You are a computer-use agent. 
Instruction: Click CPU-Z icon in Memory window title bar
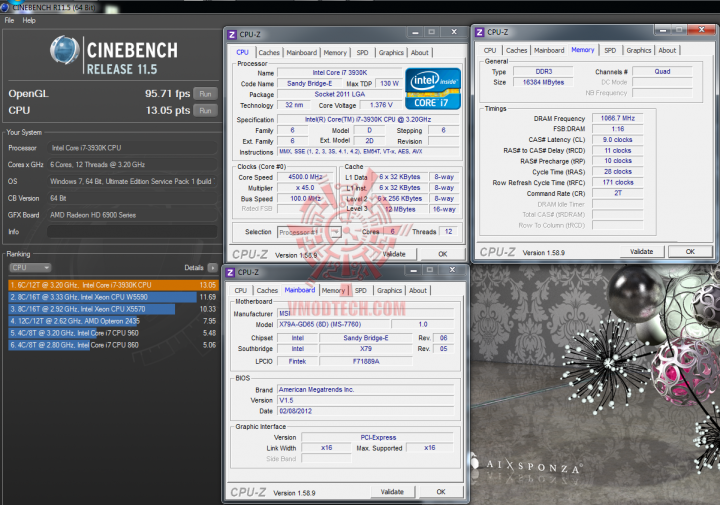click(x=480, y=32)
